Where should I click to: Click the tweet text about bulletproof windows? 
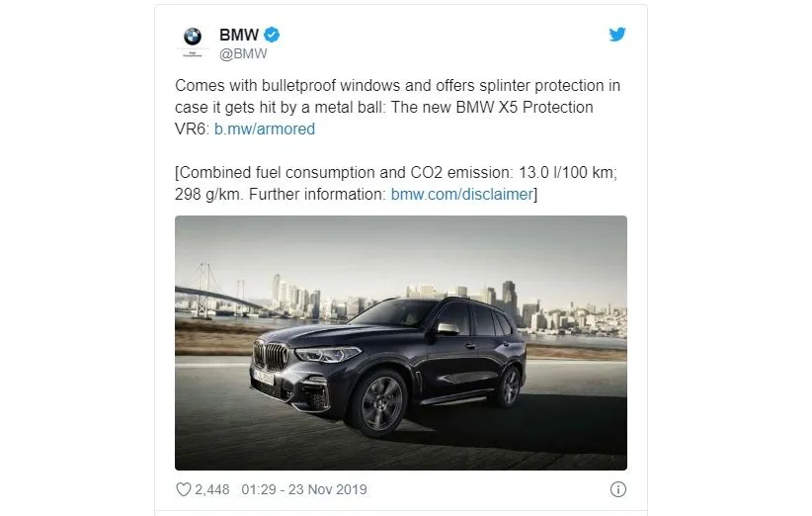(398, 107)
